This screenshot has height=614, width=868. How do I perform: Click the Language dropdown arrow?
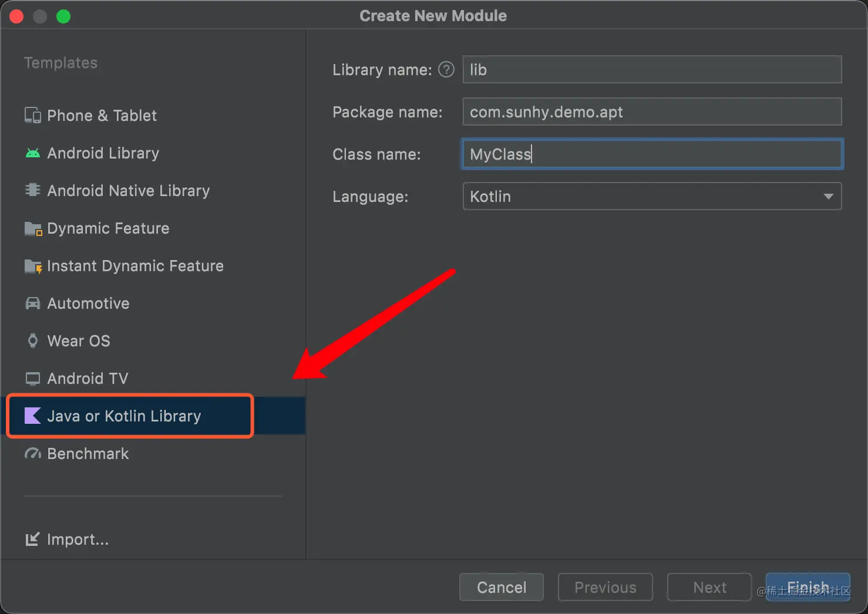click(x=828, y=197)
